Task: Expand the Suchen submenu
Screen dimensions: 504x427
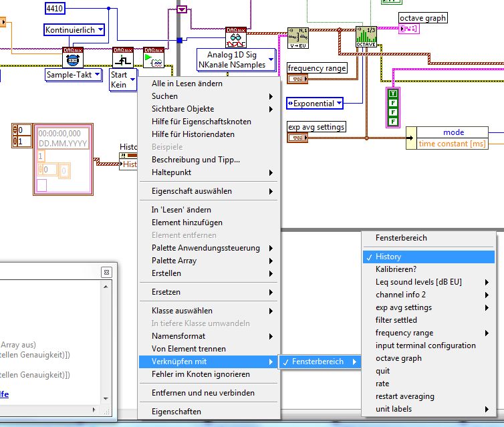Action: point(209,96)
